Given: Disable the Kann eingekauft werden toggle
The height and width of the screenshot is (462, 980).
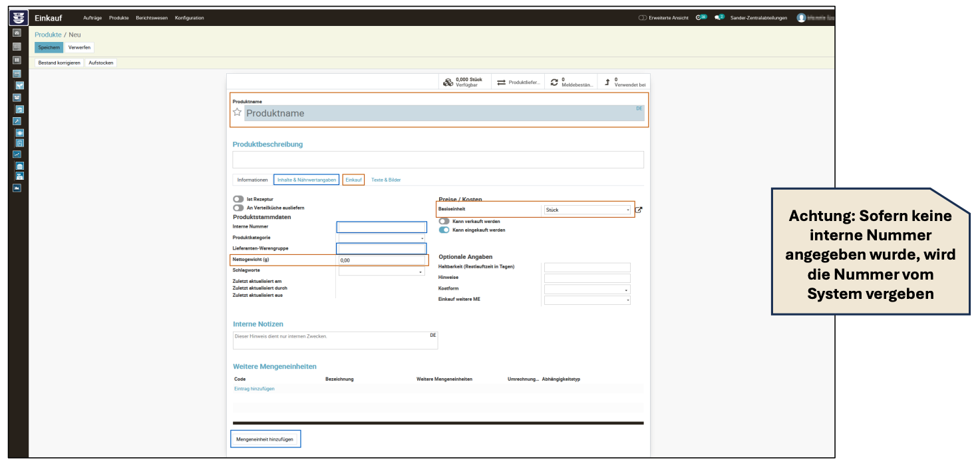Looking at the screenshot, I should click(x=444, y=230).
